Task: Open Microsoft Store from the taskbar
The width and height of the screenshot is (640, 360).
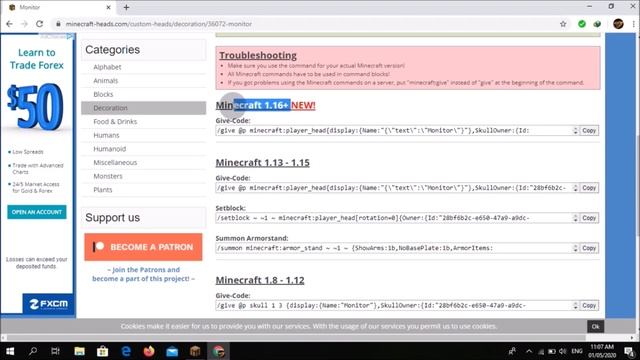Action: pyautogui.click(x=102, y=351)
